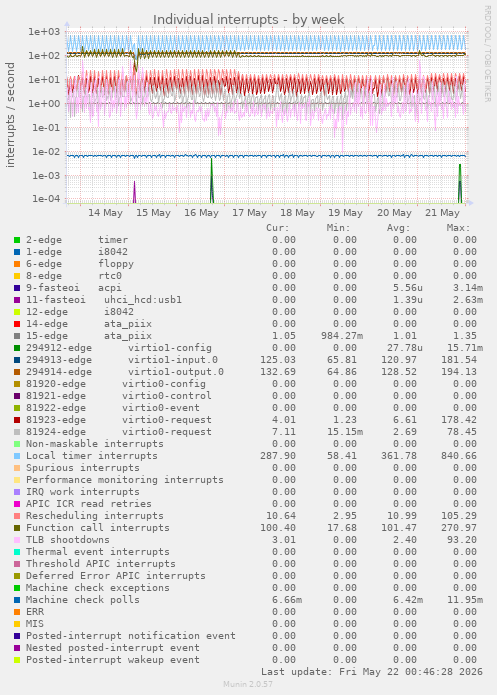Click Local timer max value 840.66

[459, 456]
